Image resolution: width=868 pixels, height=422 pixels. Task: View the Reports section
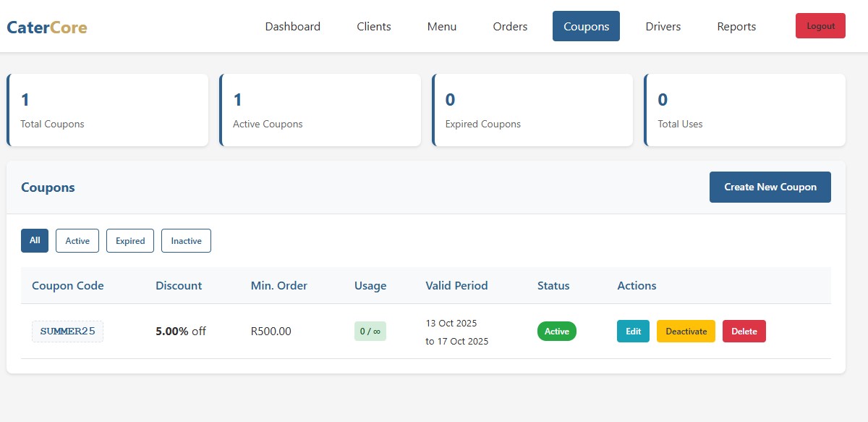[736, 26]
